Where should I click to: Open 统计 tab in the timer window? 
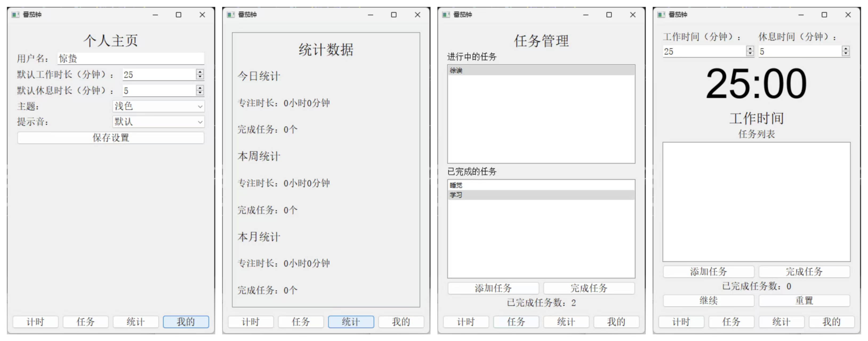coord(781,322)
